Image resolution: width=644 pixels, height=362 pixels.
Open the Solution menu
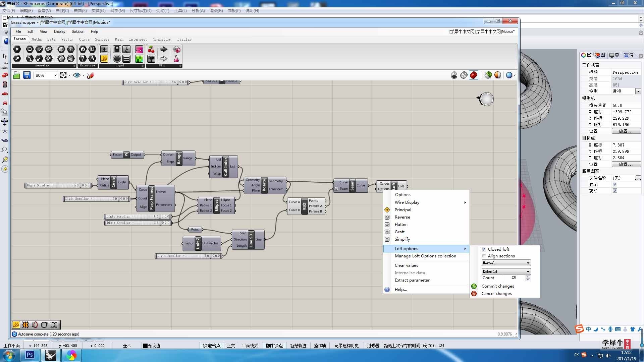(78, 32)
